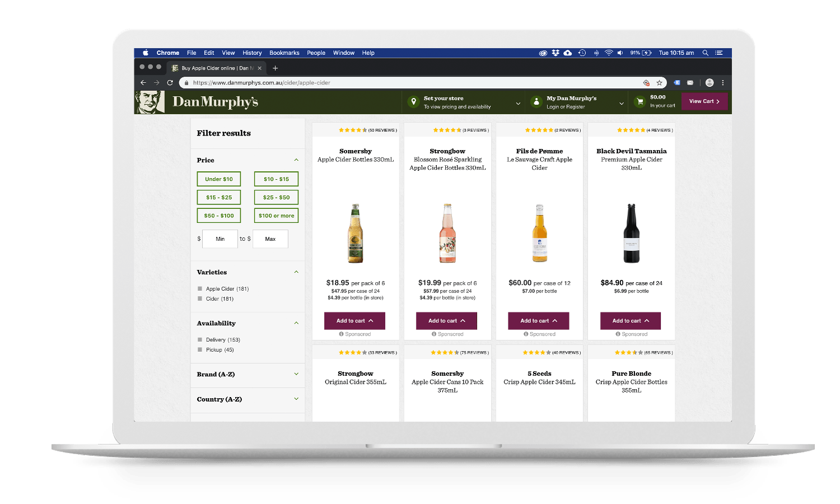Click the mail extension icon in toolbar
The image size is (840, 504).
coord(690,83)
